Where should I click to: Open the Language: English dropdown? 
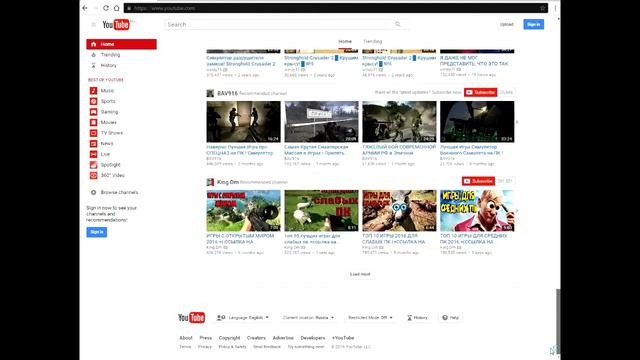(242, 318)
